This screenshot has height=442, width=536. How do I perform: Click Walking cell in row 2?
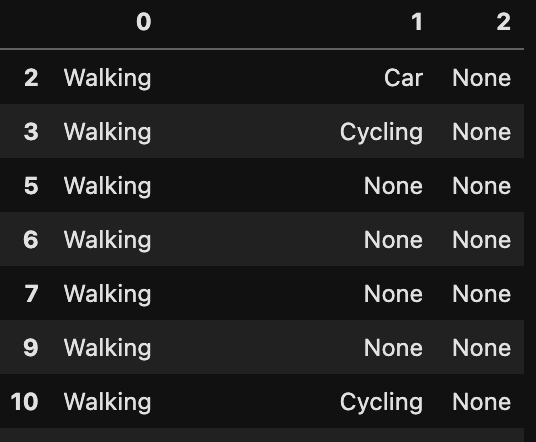point(107,79)
